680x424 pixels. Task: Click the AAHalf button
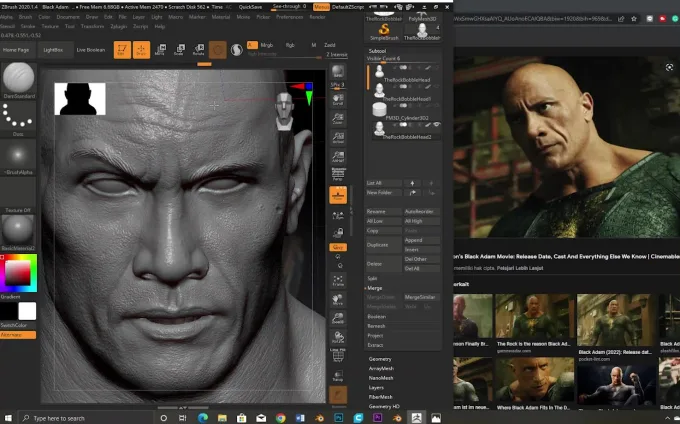(x=338, y=157)
